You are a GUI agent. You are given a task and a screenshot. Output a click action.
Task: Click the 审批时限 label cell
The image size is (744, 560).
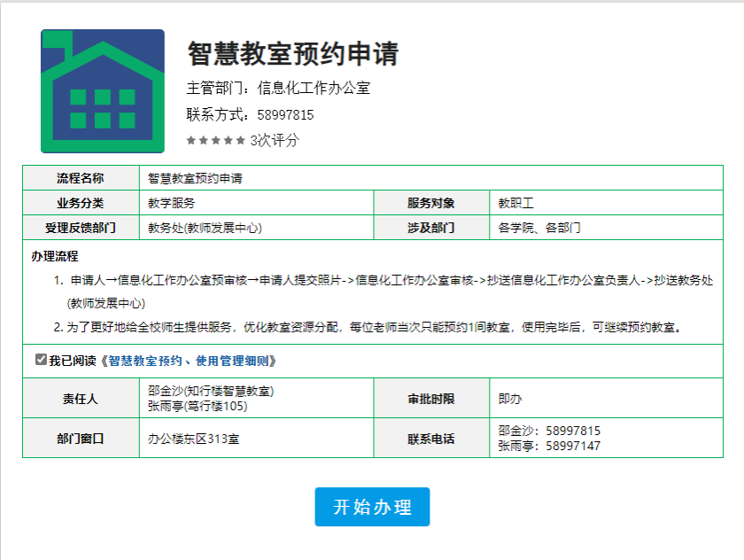tap(431, 399)
